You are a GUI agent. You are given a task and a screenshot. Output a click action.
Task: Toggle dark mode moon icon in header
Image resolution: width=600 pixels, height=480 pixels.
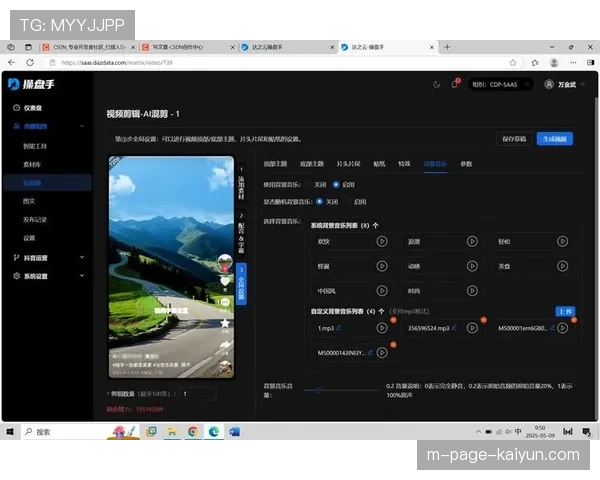tap(436, 85)
